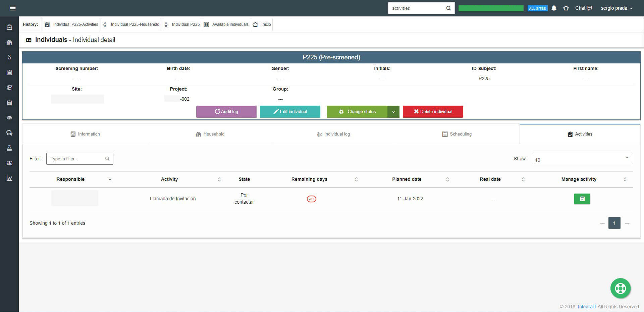This screenshot has height=312, width=644.
Task: Click the notifications bell icon
Action: click(554, 8)
